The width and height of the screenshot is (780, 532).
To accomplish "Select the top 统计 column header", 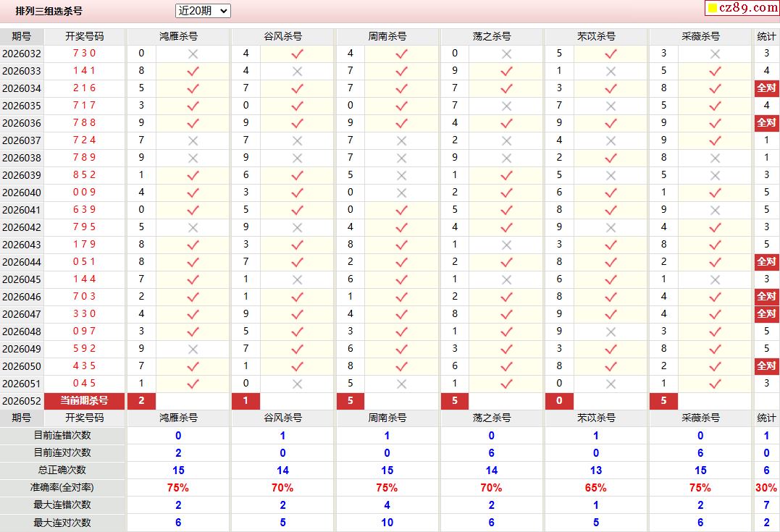I will 766,36.
